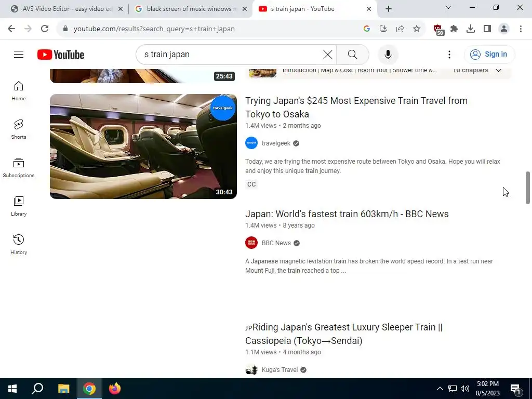Open History in sidebar
The image size is (532, 399).
point(19,244)
